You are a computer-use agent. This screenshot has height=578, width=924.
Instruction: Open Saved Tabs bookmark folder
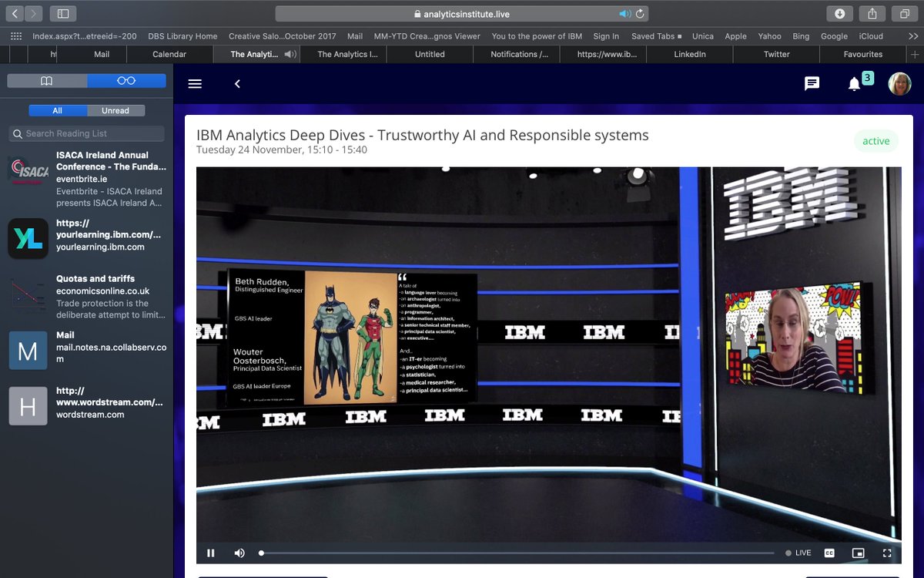pos(656,36)
